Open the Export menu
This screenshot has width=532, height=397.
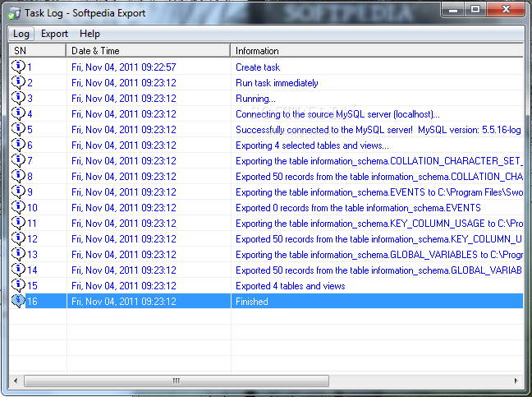[x=54, y=34]
